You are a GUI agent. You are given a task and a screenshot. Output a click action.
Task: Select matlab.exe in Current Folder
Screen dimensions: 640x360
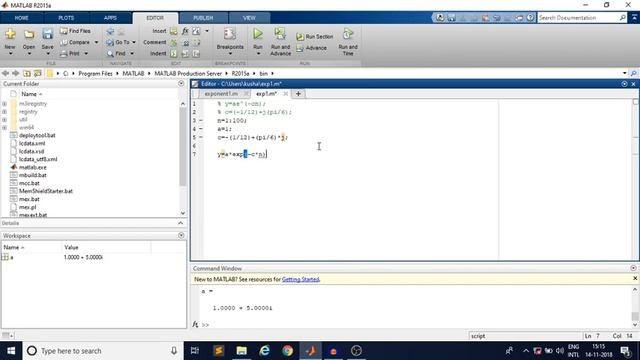pyautogui.click(x=33, y=167)
